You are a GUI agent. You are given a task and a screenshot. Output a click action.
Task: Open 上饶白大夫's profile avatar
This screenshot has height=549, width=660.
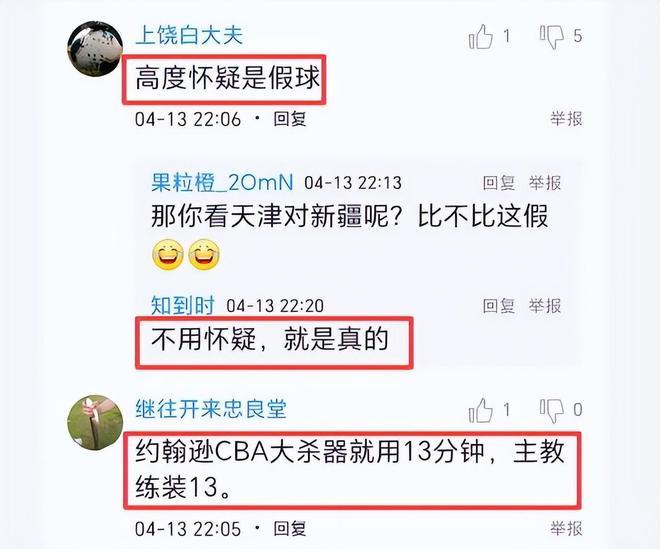[95, 49]
